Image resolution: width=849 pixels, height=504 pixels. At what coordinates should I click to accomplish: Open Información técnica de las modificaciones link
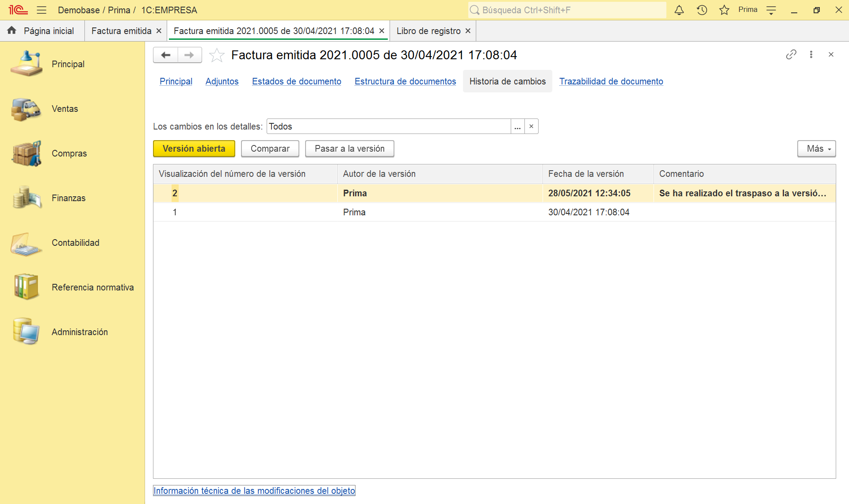(x=254, y=491)
